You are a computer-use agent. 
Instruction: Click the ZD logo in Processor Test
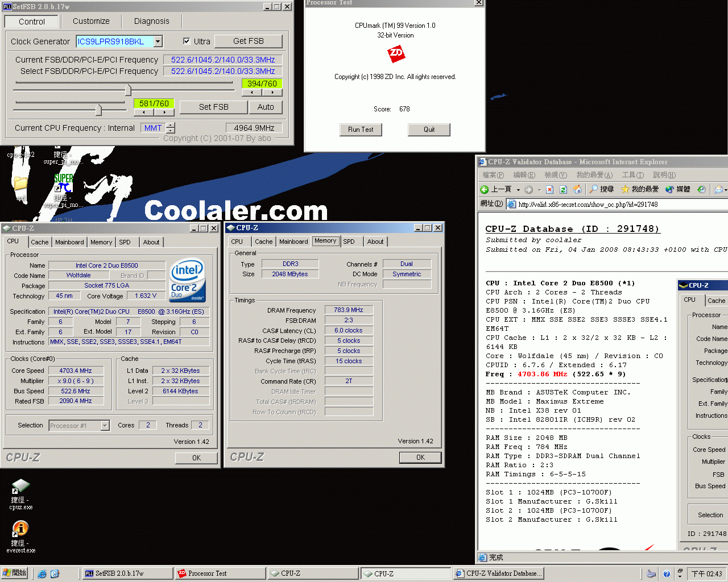396,54
